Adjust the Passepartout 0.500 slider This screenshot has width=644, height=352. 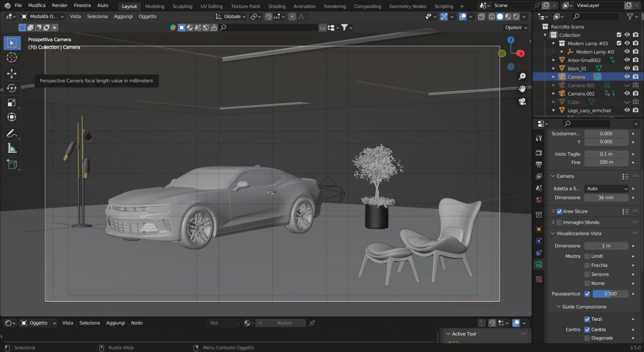pos(610,294)
